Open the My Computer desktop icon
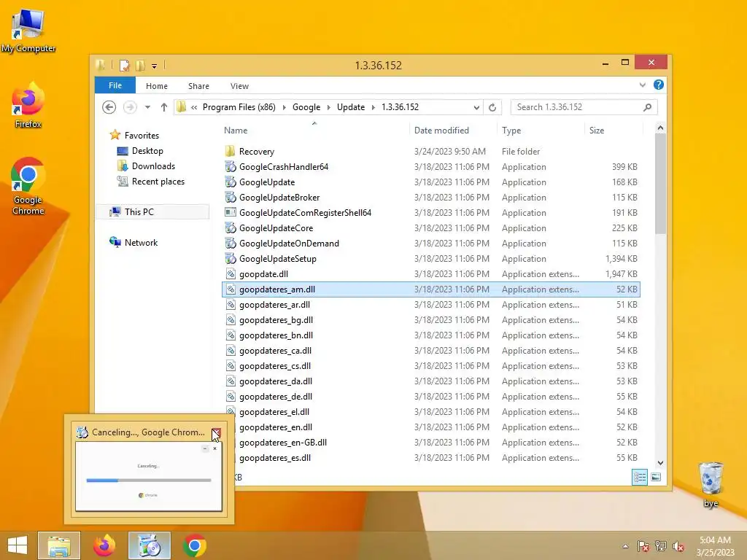Viewport: 747px width, 560px height. pyautogui.click(x=28, y=31)
